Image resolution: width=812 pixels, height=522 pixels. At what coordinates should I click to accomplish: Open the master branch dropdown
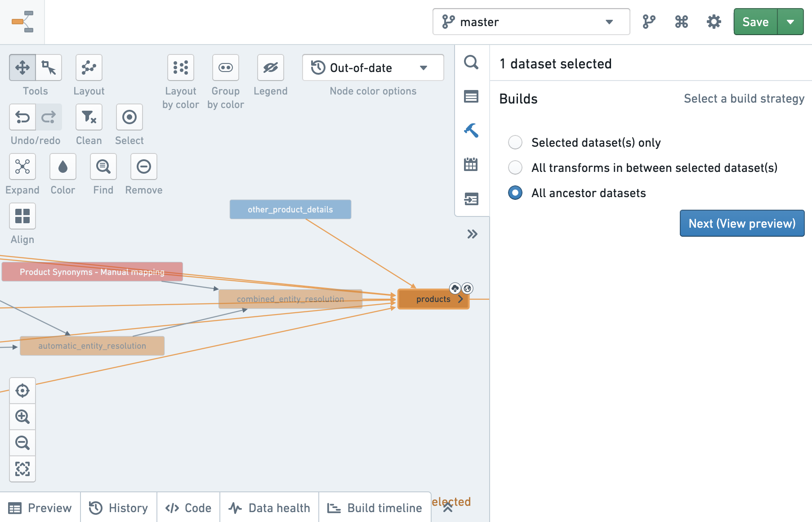[x=531, y=22]
